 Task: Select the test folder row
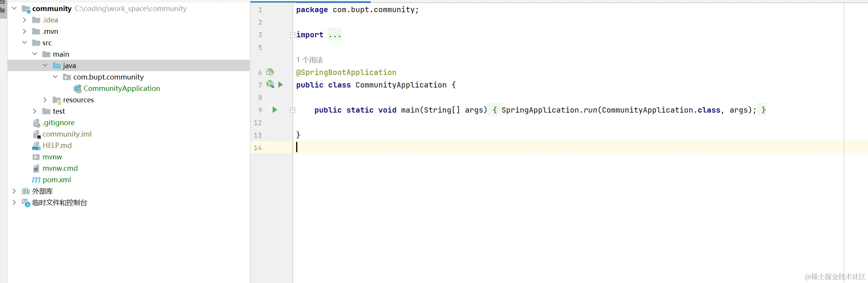[x=129, y=111]
